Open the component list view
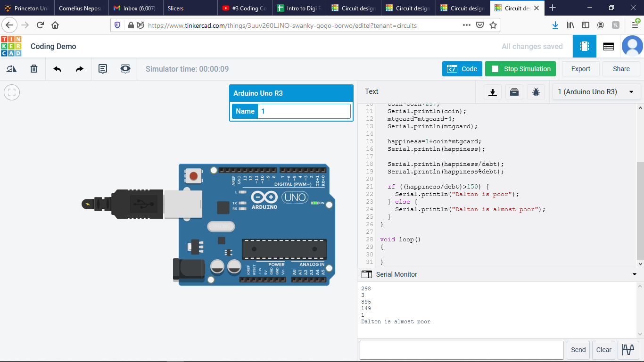This screenshot has width=644, height=362. 608,46
